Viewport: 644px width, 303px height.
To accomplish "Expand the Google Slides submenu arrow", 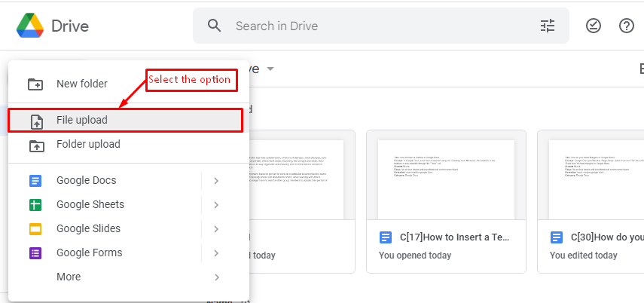I will (216, 228).
